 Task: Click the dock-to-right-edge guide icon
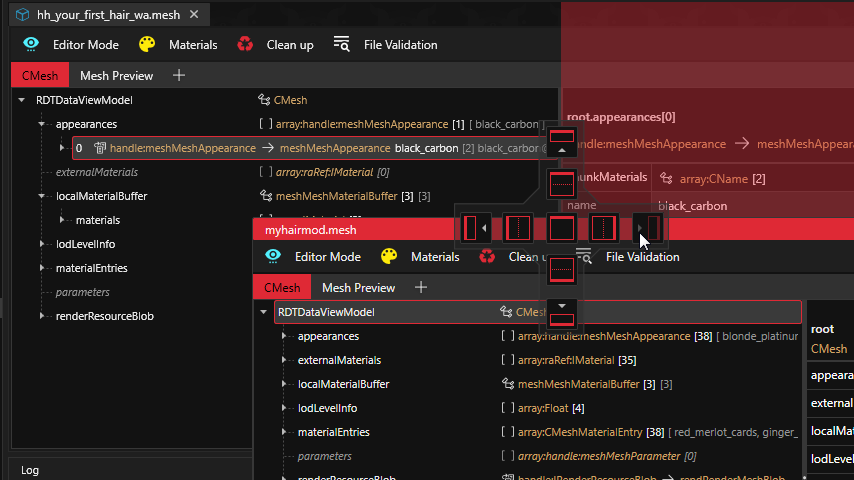point(648,228)
